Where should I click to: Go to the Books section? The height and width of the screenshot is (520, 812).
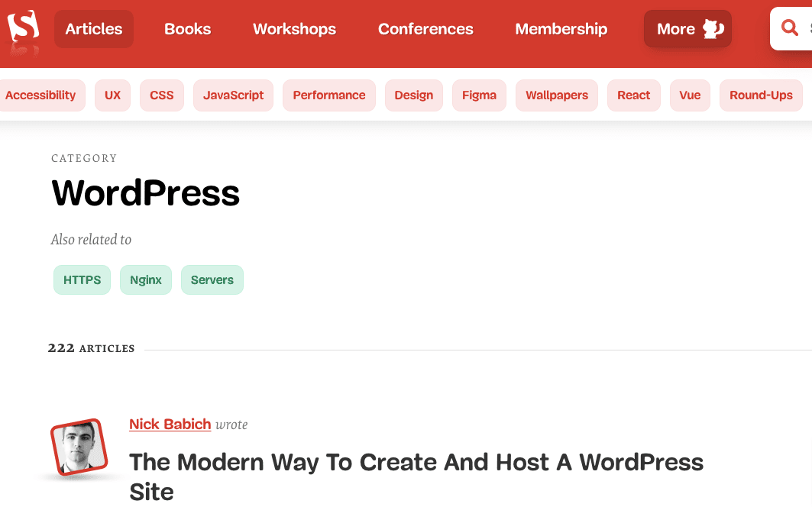click(x=188, y=29)
